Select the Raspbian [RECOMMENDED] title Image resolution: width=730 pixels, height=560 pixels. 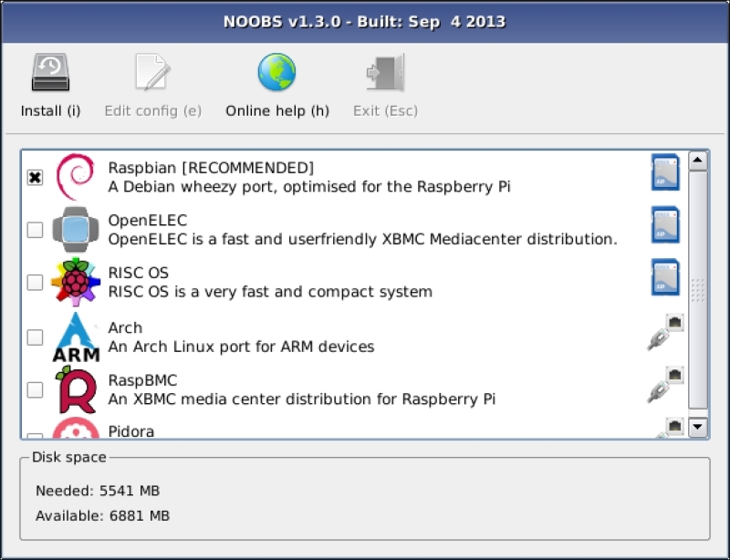(211, 168)
